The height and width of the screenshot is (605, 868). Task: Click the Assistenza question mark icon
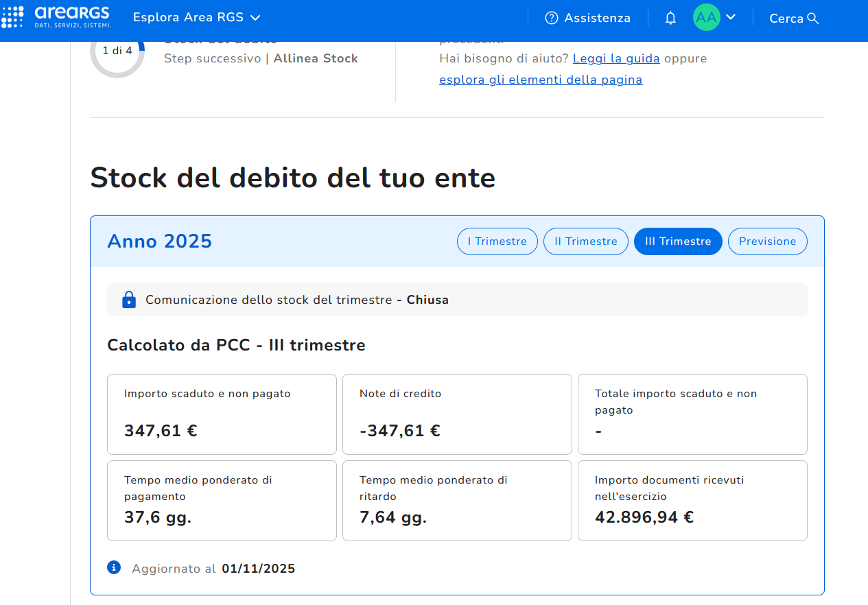tap(552, 19)
